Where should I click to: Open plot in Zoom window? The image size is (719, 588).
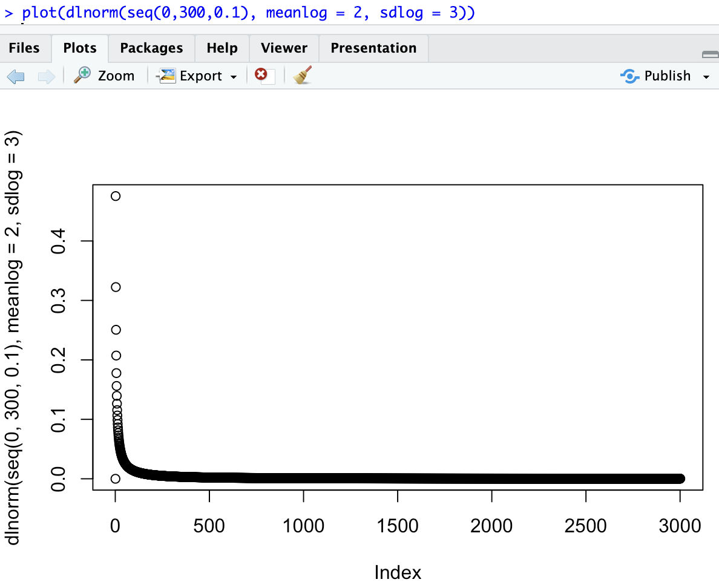pyautogui.click(x=104, y=76)
